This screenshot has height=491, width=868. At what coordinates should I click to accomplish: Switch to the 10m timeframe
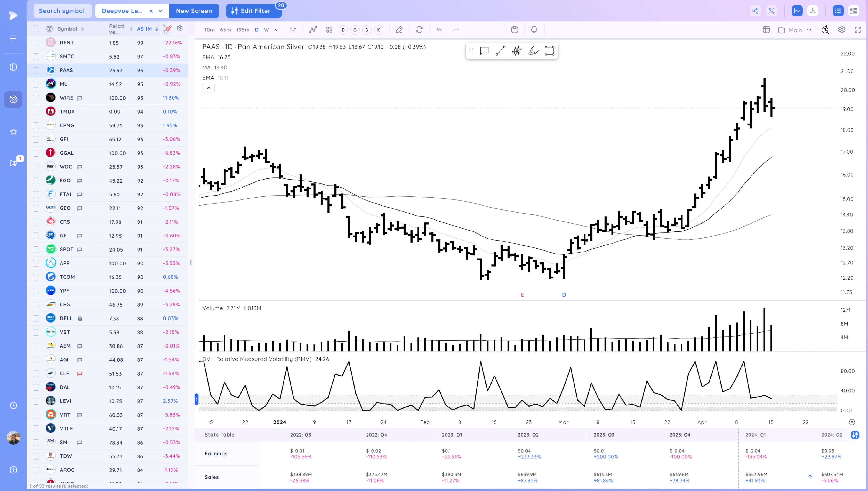click(209, 30)
